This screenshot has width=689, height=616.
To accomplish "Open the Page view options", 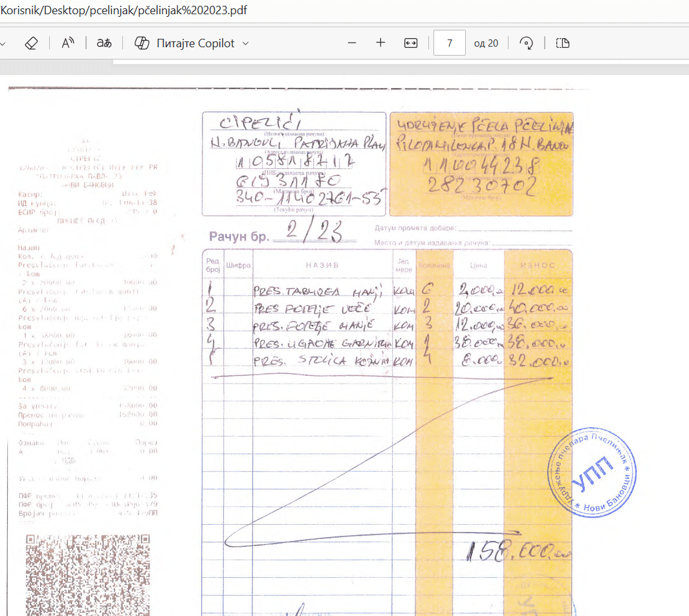I will 563,43.
